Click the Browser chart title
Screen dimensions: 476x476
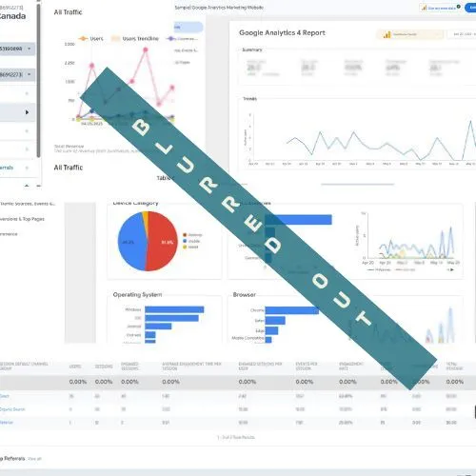click(245, 294)
